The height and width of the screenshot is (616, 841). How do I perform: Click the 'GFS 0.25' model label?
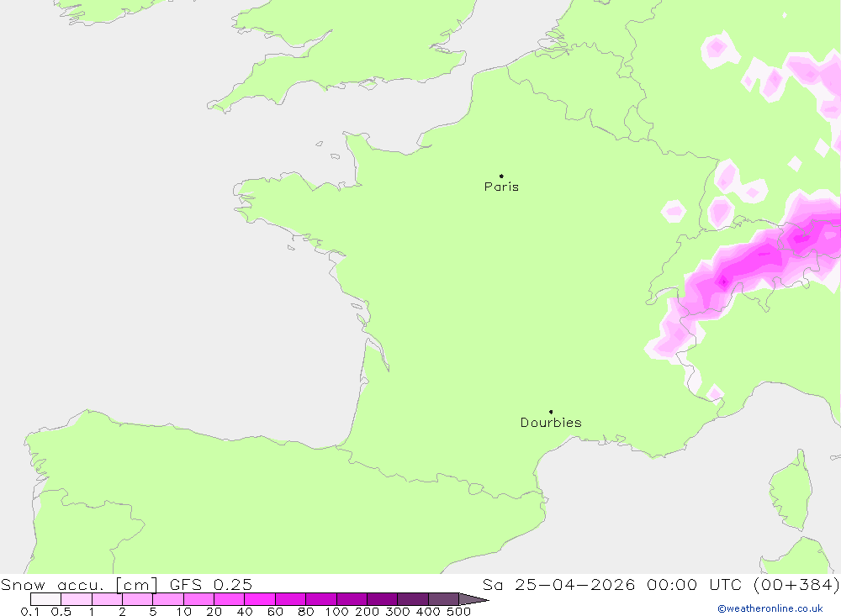pyautogui.click(x=211, y=584)
